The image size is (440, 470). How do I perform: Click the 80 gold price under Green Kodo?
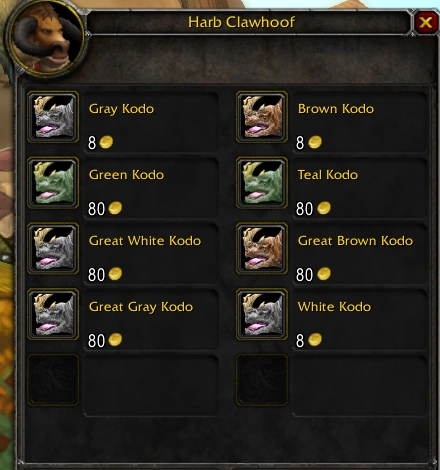[105, 209]
